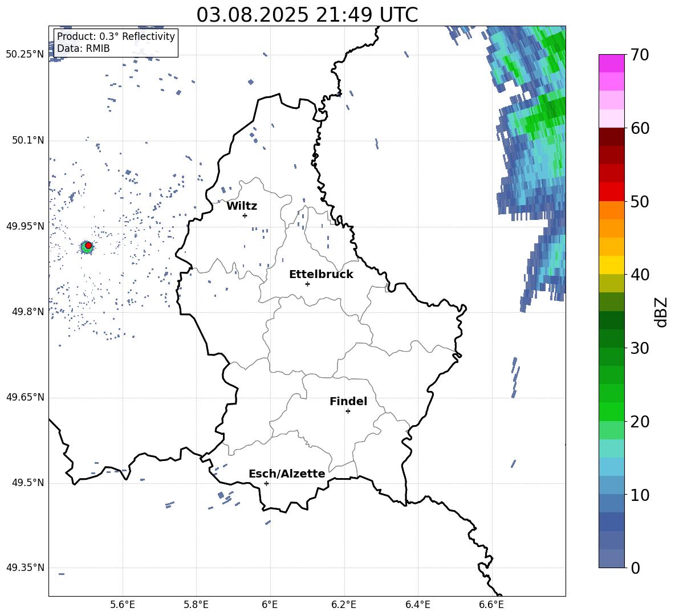Click the Esch/Alzette station cross marker
This screenshot has width=675, height=616.
pyautogui.click(x=266, y=483)
